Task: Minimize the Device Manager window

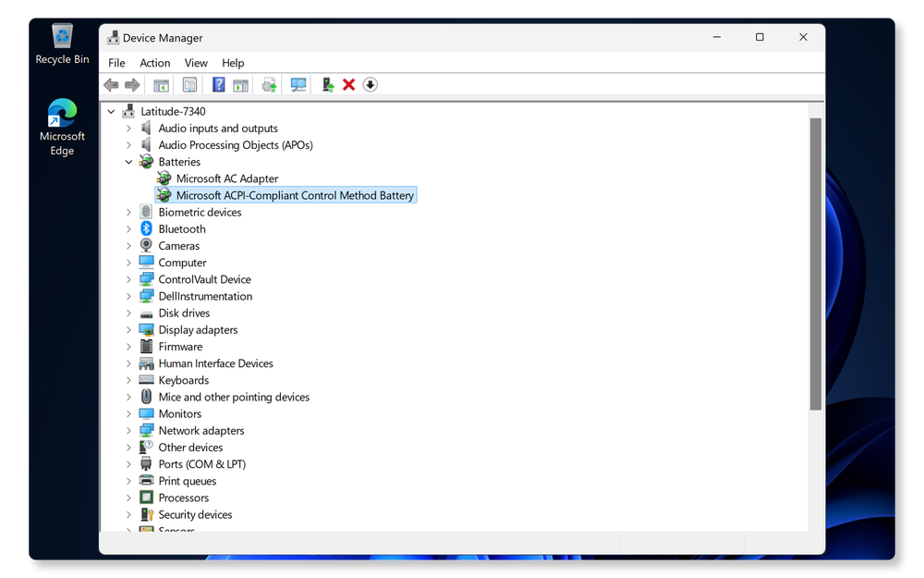Action: tap(717, 37)
